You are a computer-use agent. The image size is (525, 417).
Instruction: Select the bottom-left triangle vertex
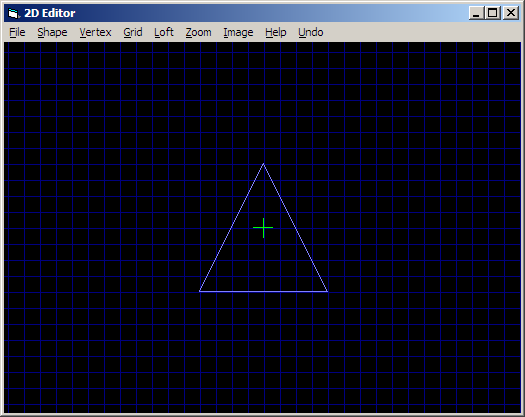[x=200, y=291]
